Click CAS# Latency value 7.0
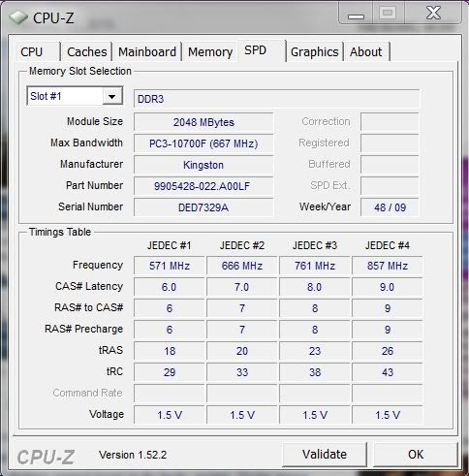 coord(242,287)
